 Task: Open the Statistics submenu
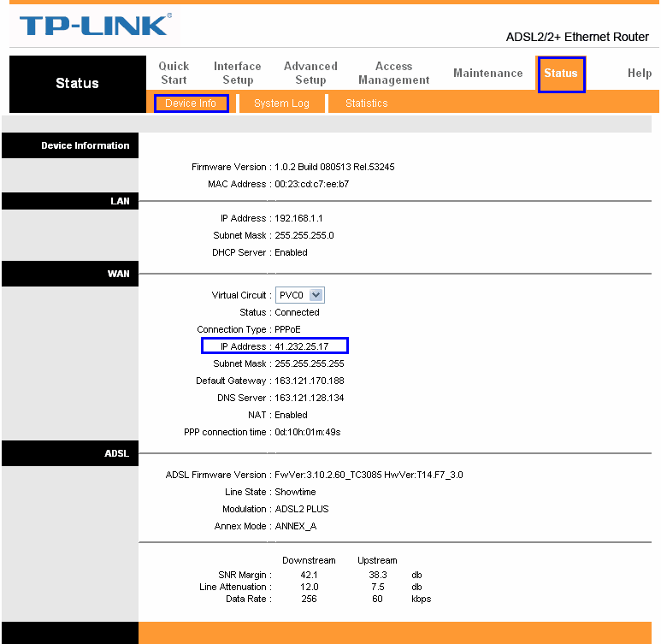coord(366,103)
